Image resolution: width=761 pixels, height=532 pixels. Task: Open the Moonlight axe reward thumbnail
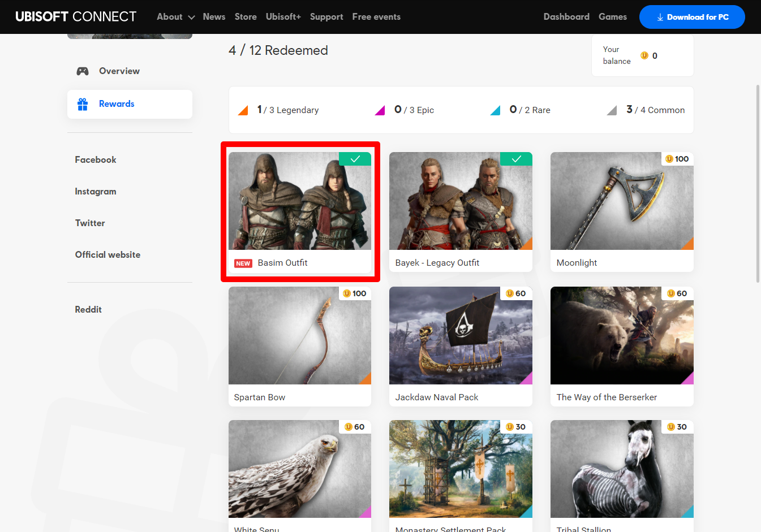click(x=622, y=201)
